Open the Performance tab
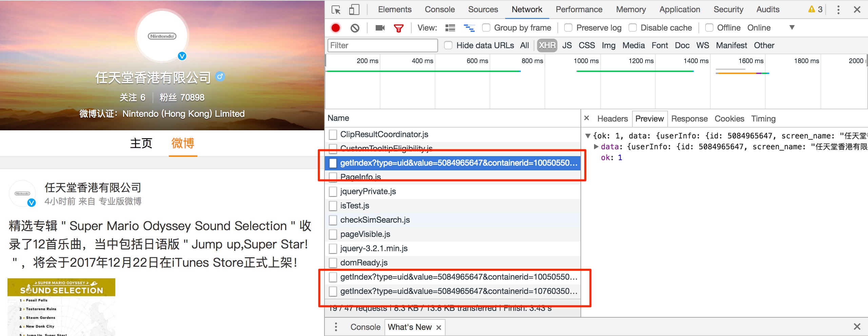Image resolution: width=868 pixels, height=336 pixels. click(x=579, y=10)
